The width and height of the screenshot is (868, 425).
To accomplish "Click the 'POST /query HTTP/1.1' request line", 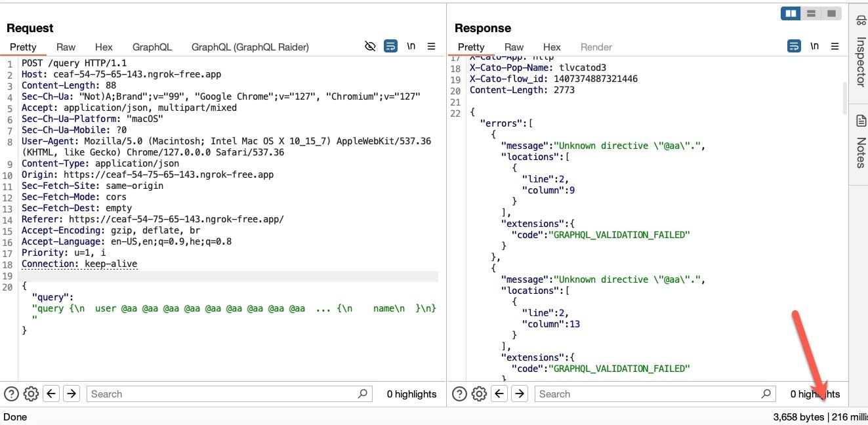I will click(74, 63).
